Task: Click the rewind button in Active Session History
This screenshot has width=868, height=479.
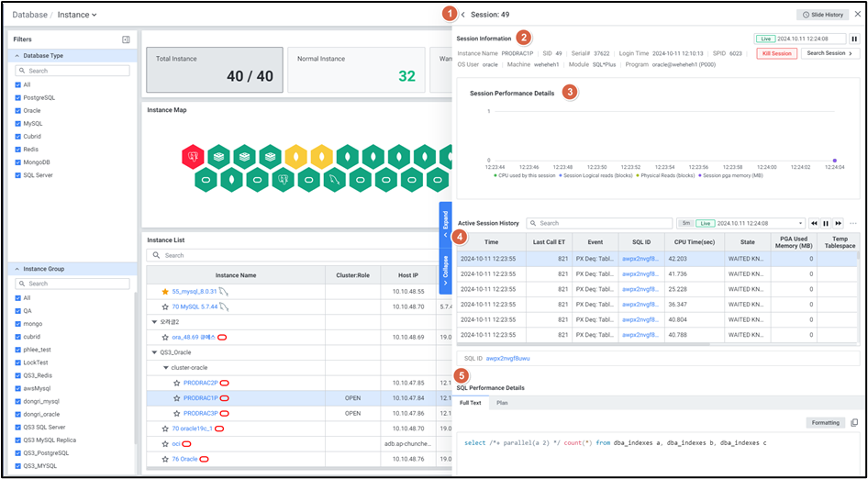Action: pos(813,223)
